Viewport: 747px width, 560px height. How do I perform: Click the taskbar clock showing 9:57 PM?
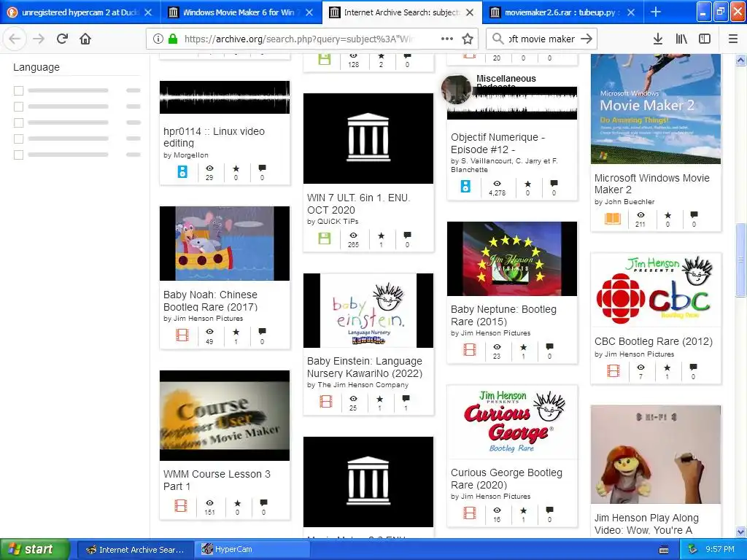720,550
